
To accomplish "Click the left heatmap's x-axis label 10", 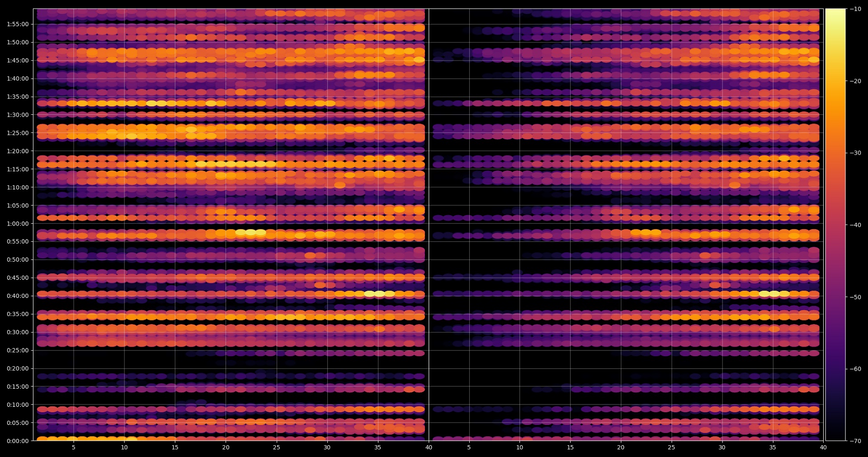I will point(124,448).
